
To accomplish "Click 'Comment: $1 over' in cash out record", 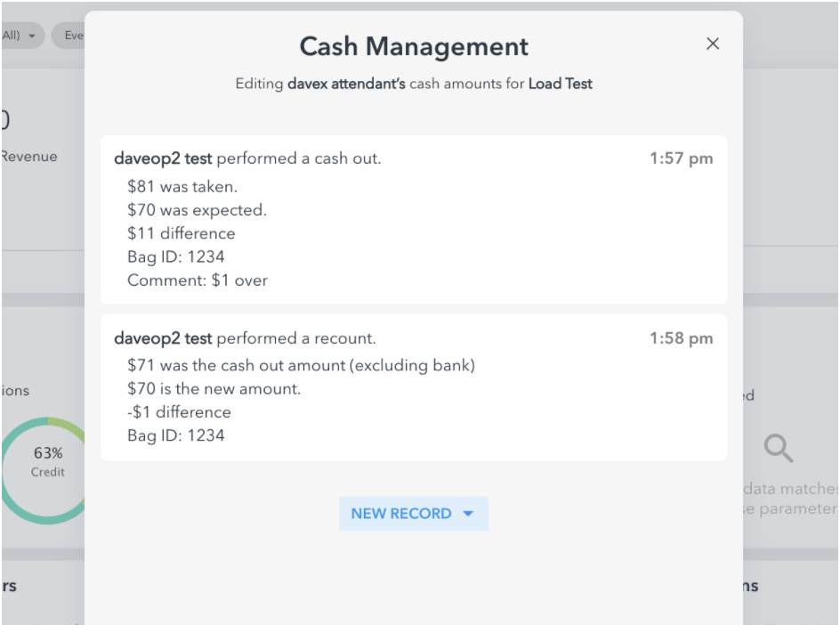I will tap(198, 280).
